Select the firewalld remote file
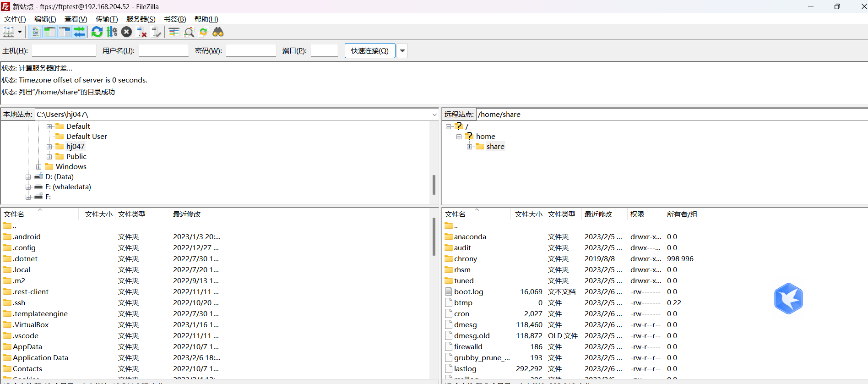 pyautogui.click(x=468, y=347)
